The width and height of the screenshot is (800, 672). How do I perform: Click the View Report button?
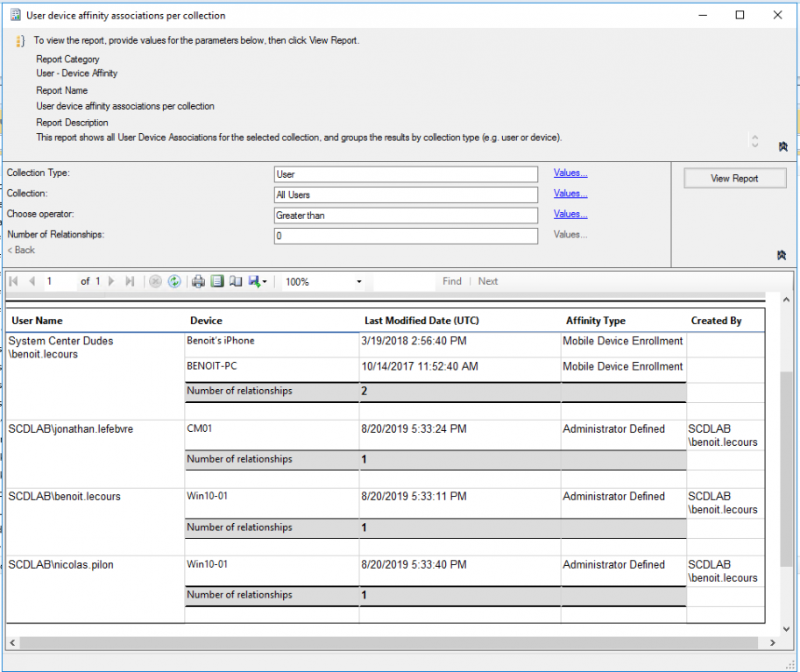click(734, 179)
